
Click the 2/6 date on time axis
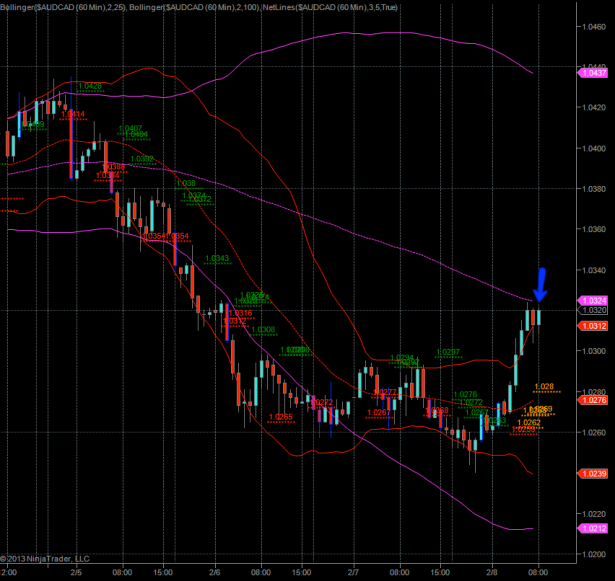coord(215,574)
